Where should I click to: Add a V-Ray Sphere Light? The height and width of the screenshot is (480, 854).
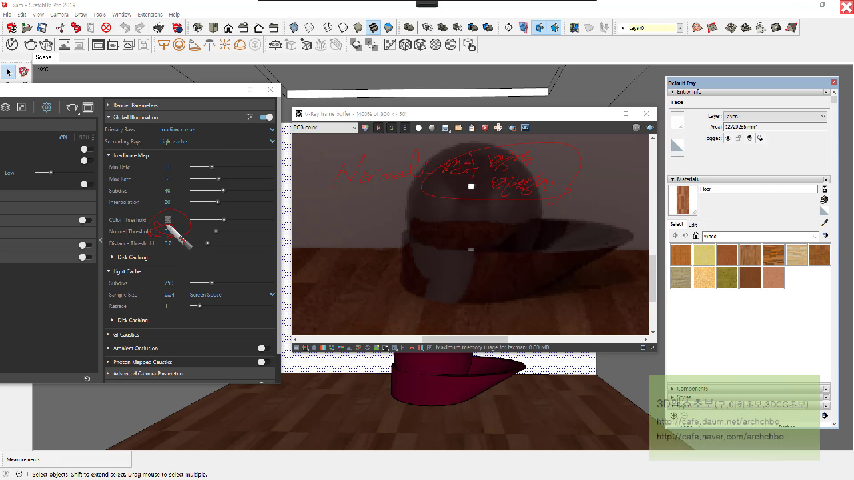click(x=179, y=45)
